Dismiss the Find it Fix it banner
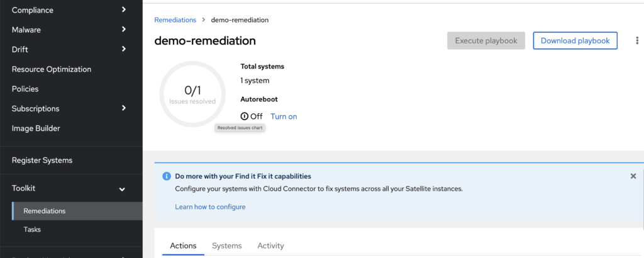The width and height of the screenshot is (644, 258). (x=633, y=176)
